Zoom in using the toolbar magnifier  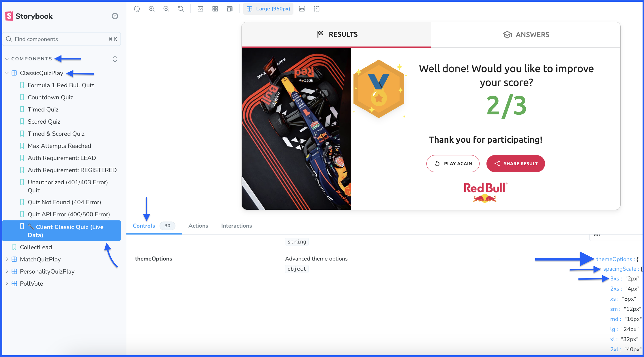coord(151,9)
